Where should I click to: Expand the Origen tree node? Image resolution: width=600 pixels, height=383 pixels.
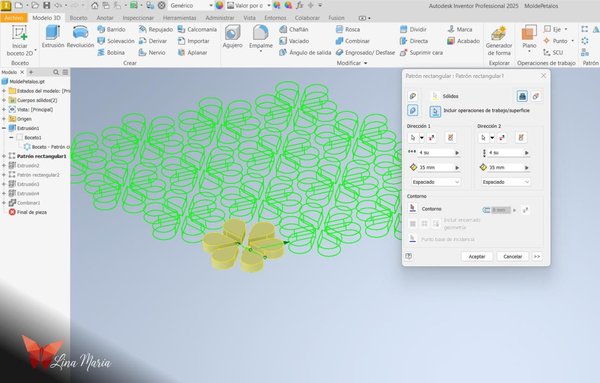(4, 119)
